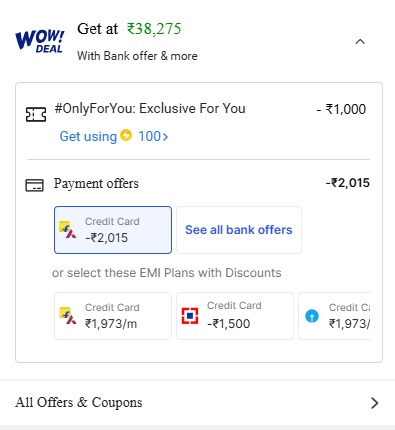
Task: Click the Payment offers card icon
Action: [x=34, y=185]
